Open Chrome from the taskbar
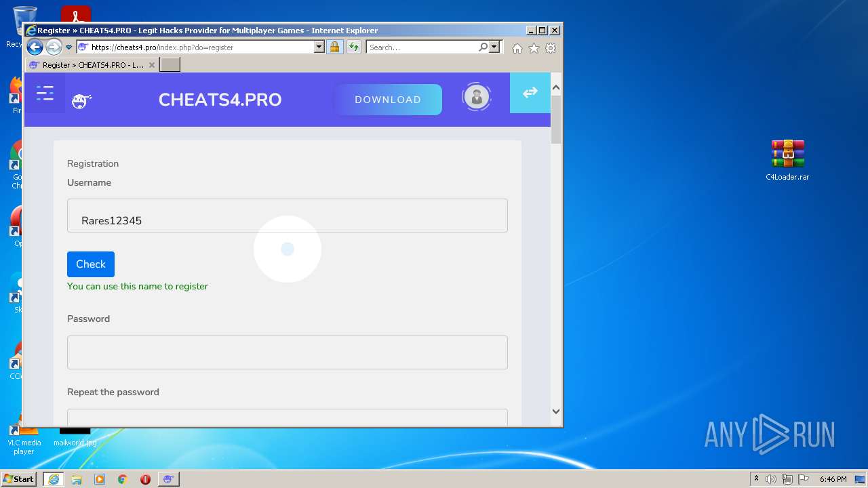 [123, 479]
